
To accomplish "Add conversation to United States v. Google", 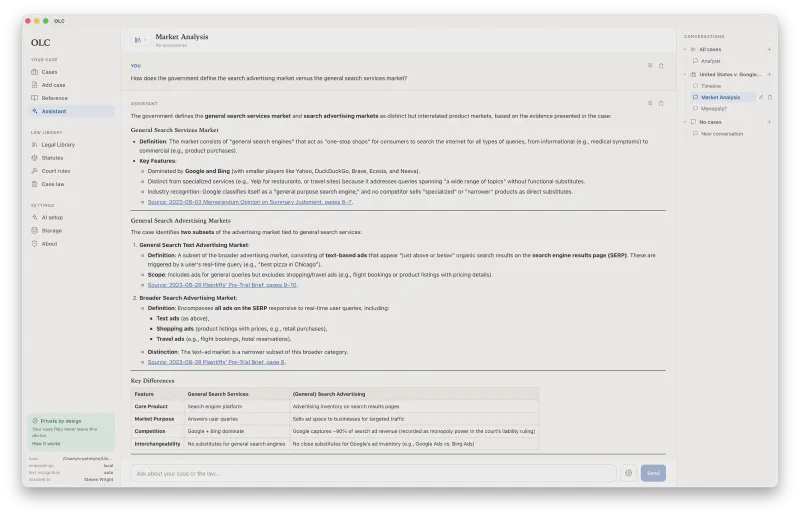I will click(769, 75).
